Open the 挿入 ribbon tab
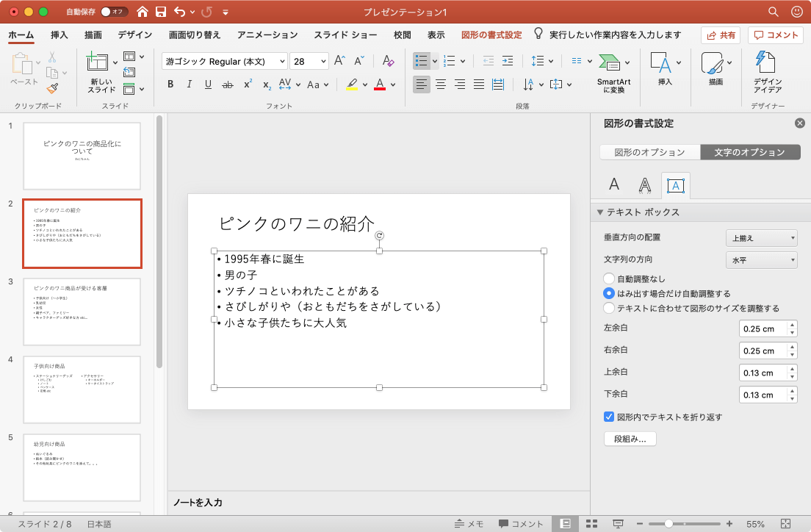 tap(60, 35)
